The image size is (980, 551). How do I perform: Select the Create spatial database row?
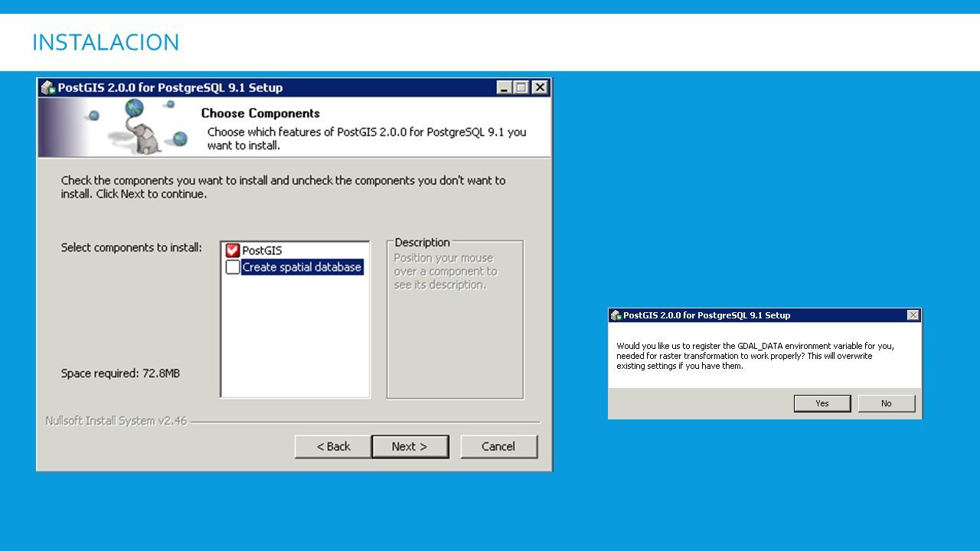pyautogui.click(x=302, y=267)
